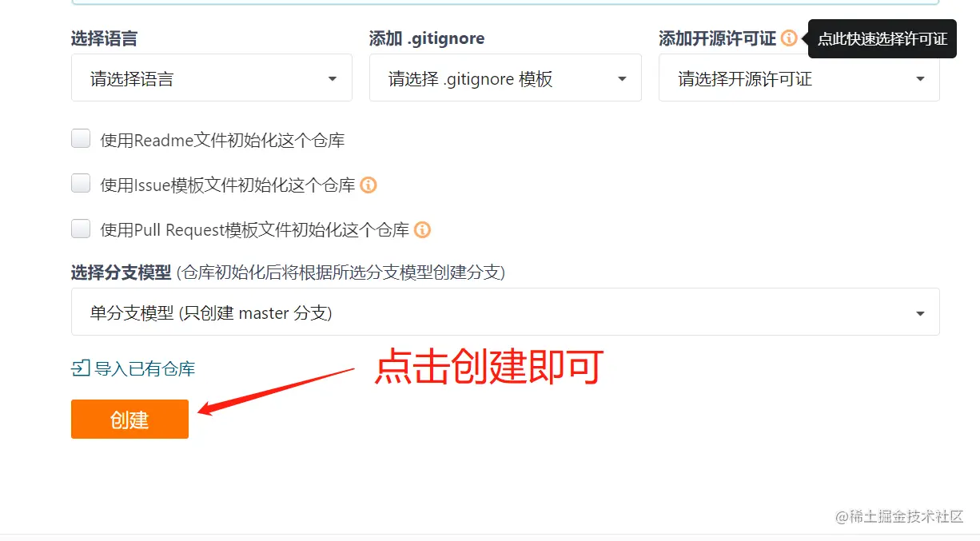Click the 使用Readme文件初始化这个仓库 label text
Screen dimensions: 980x541
[222, 141]
